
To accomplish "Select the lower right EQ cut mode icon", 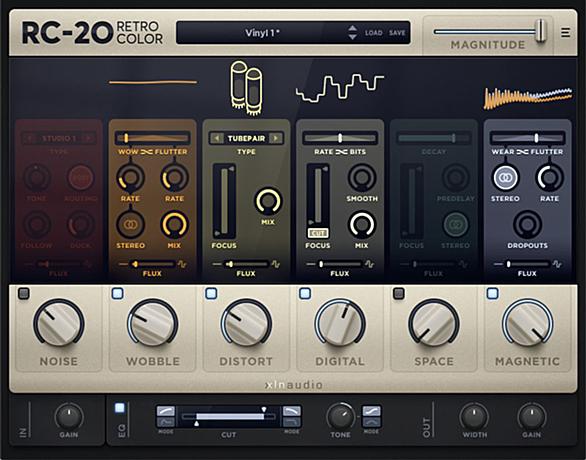I will (292, 422).
